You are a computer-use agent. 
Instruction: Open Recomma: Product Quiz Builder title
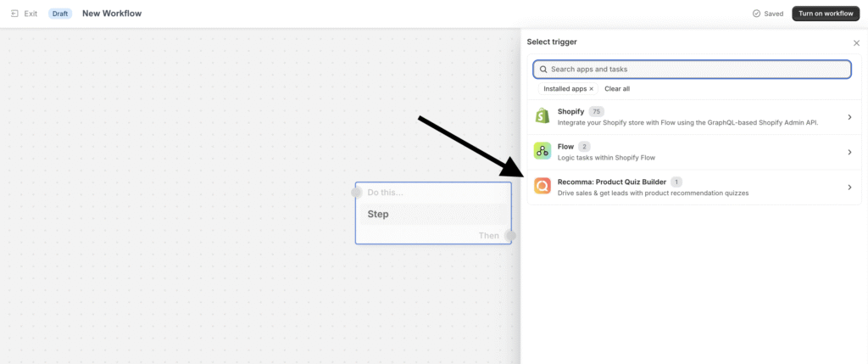tap(612, 182)
